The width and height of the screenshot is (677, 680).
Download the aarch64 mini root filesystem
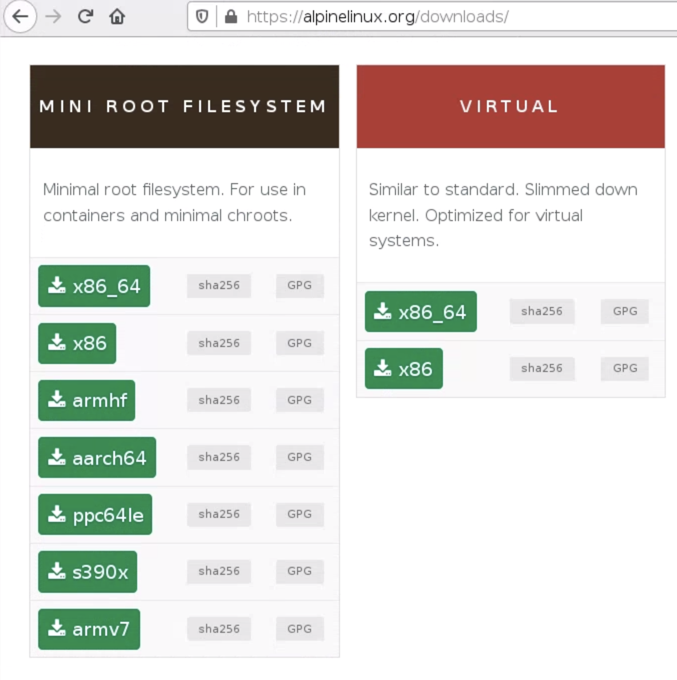pyautogui.click(x=97, y=458)
